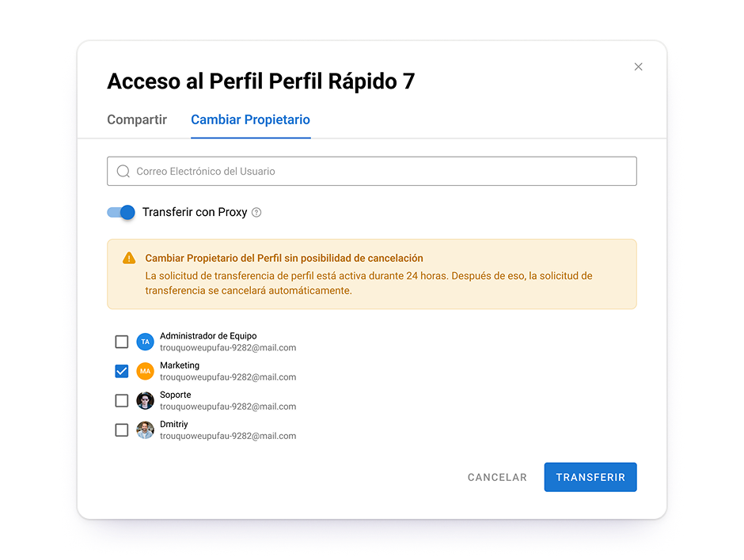Click the orange warning triangle icon
The image size is (744, 560).
129,259
